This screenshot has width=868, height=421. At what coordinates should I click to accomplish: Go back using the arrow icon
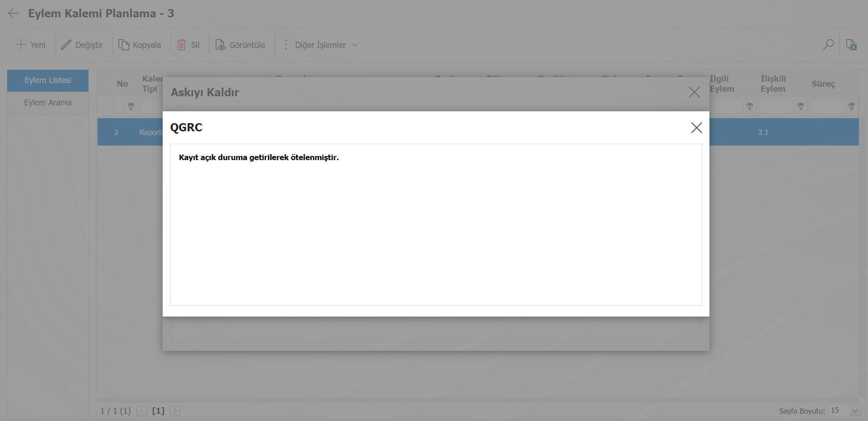(14, 13)
